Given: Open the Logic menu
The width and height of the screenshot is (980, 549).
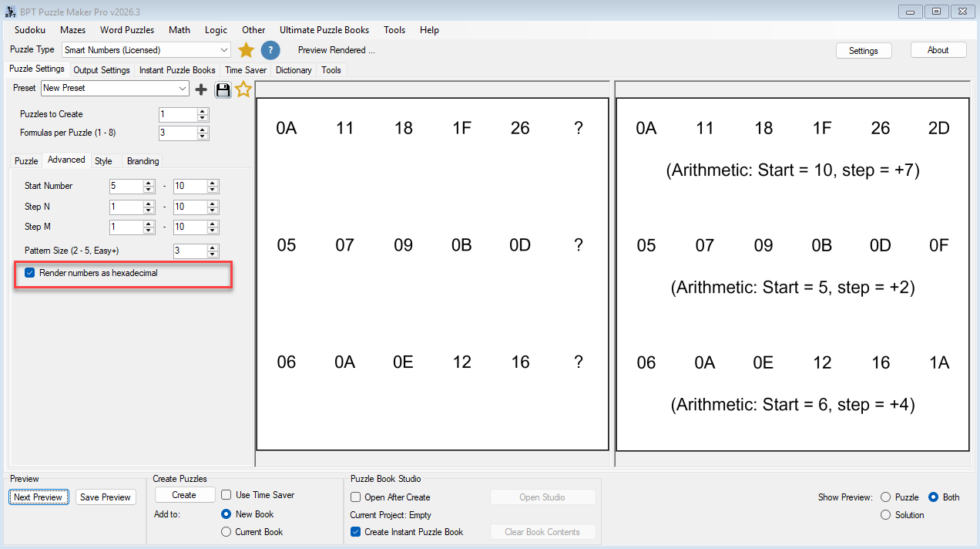Looking at the screenshot, I should (216, 30).
